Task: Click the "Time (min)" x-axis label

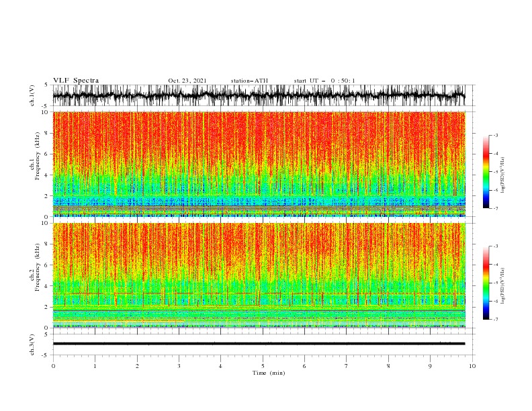Action: pos(269,373)
